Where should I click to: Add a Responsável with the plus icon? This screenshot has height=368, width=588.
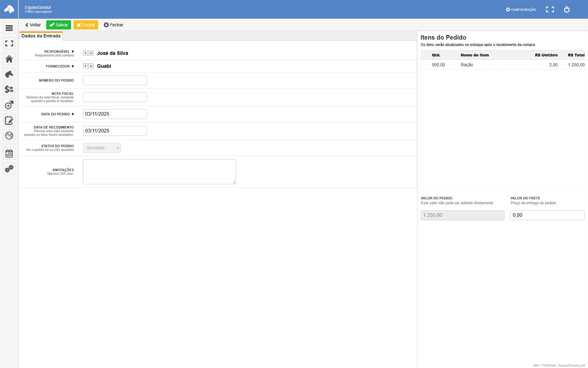[x=85, y=53]
